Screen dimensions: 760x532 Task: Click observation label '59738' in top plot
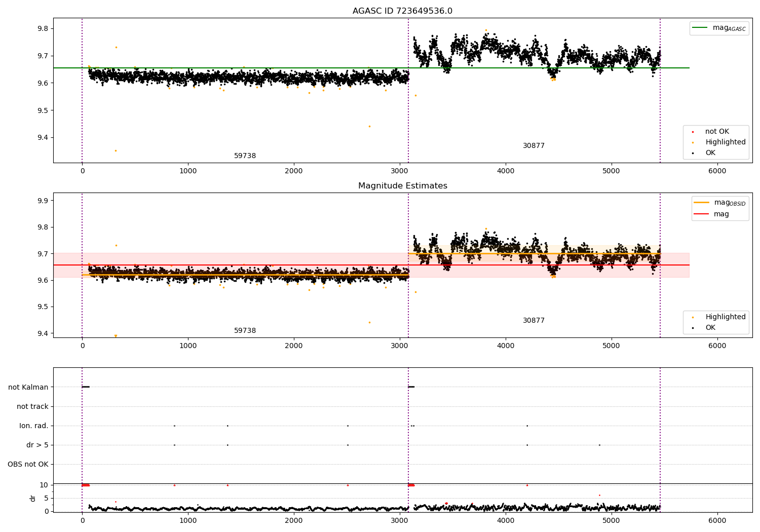pyautogui.click(x=245, y=156)
